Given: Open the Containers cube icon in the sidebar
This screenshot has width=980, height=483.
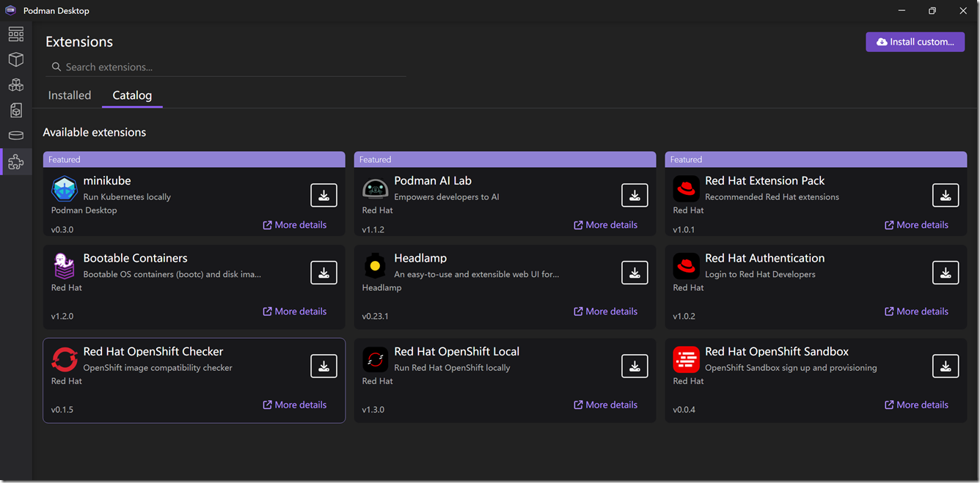Looking at the screenshot, I should tap(16, 59).
